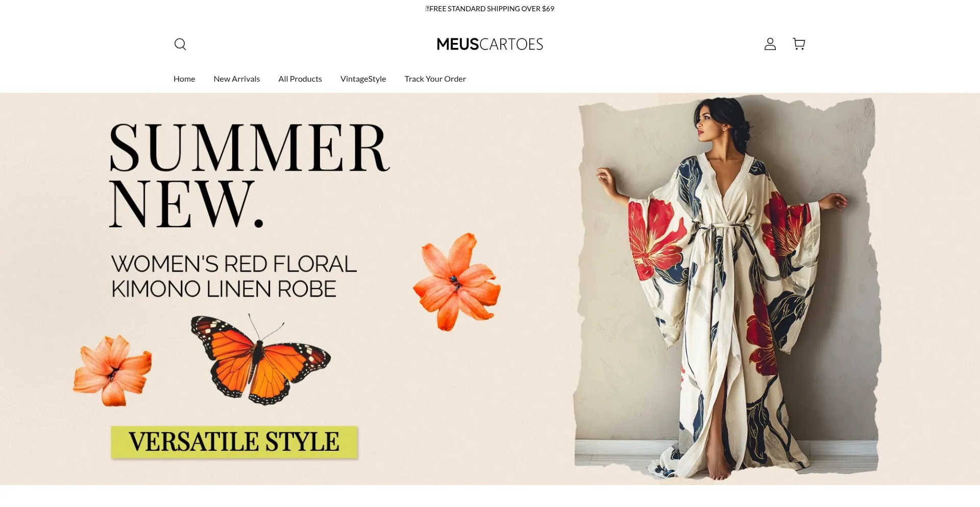Click the large orange flower graphic
Image resolution: width=980 pixels, height=507 pixels.
tap(456, 281)
